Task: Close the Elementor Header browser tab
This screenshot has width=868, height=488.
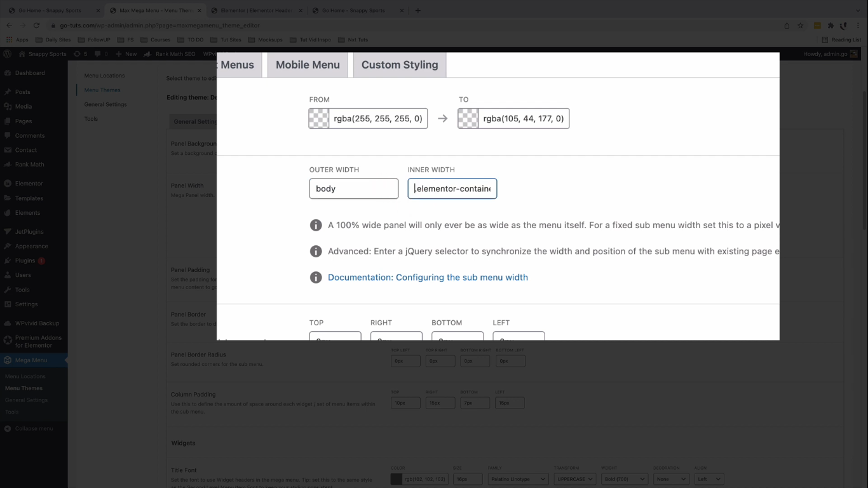Action: click(x=299, y=11)
